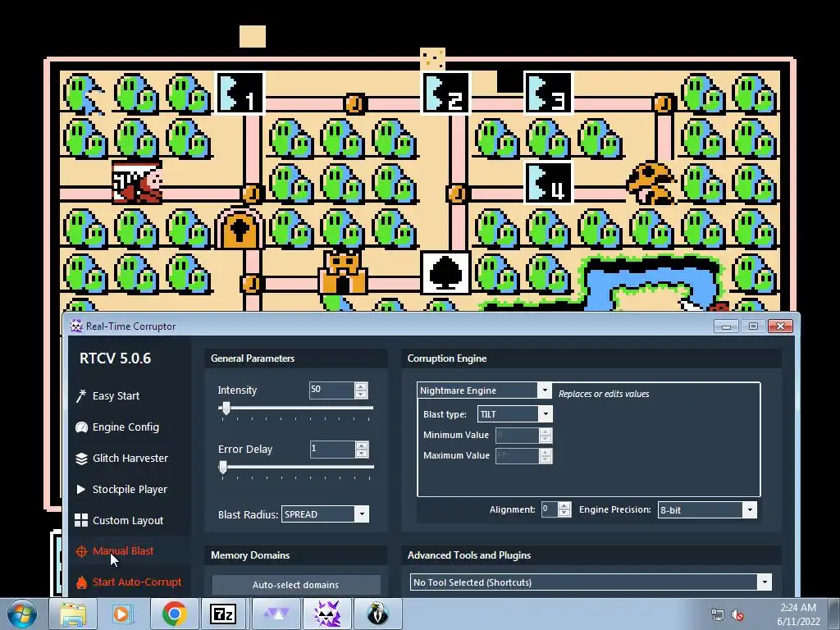Open Easy Start wand icon
The width and height of the screenshot is (840, 630).
click(81, 396)
